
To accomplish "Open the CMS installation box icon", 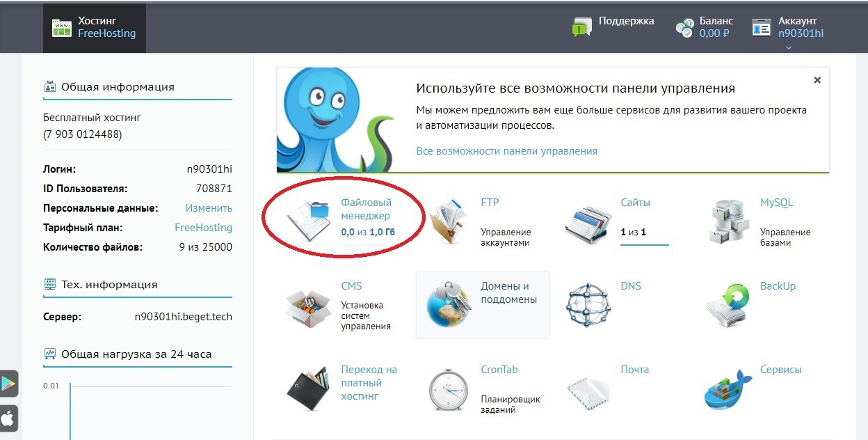I will [310, 307].
